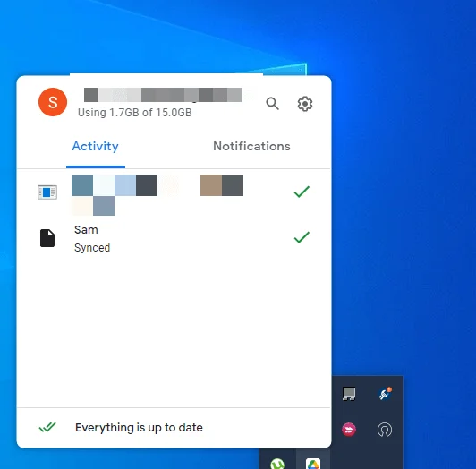Switch to the Notifications tab
This screenshot has width=476, height=469.
coord(251,146)
